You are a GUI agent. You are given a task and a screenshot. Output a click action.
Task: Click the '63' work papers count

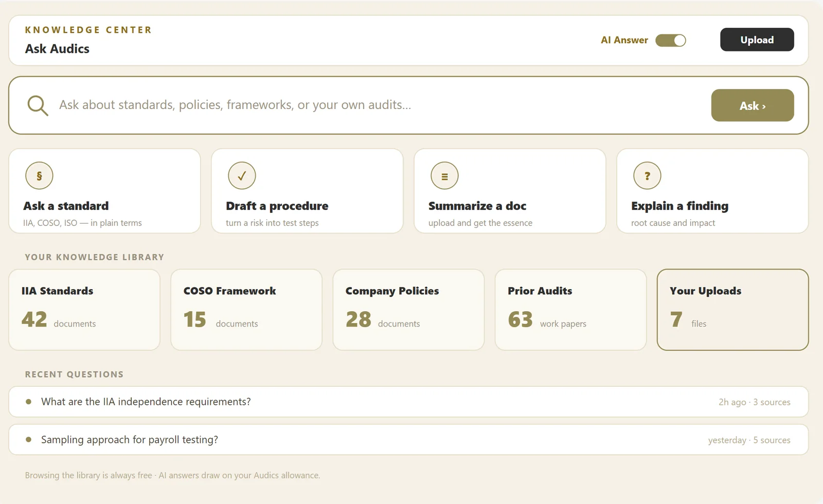click(x=520, y=319)
